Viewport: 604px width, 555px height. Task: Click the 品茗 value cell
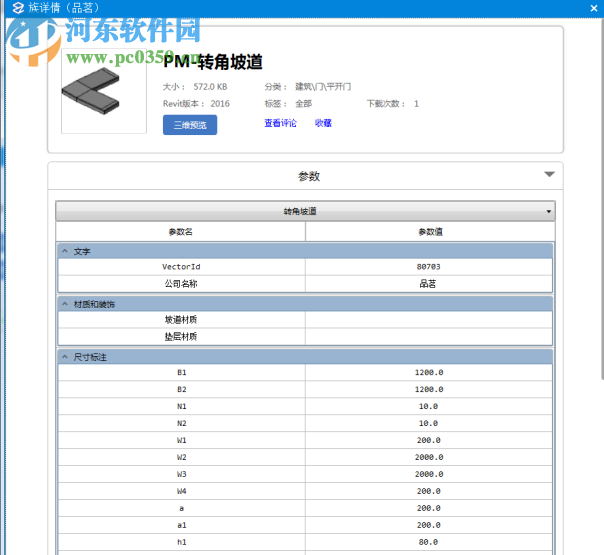pyautogui.click(x=428, y=284)
